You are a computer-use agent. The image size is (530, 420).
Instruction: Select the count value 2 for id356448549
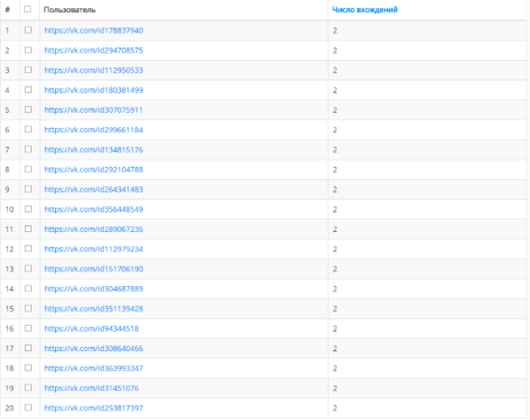(335, 209)
